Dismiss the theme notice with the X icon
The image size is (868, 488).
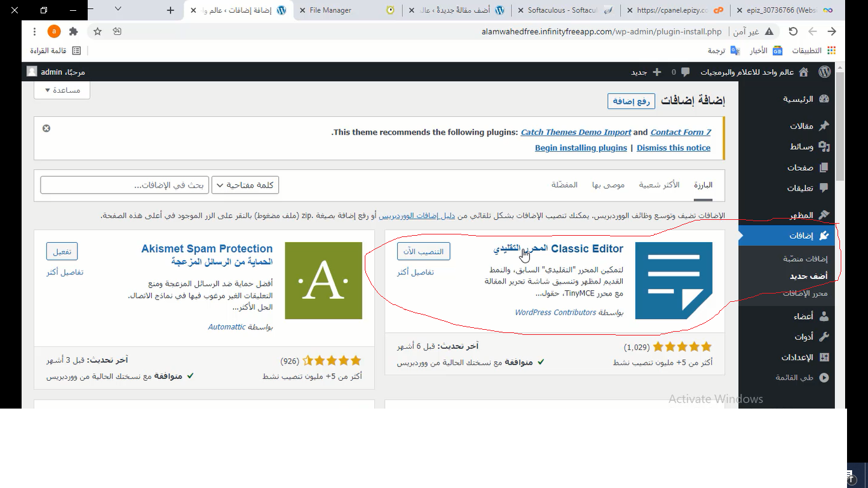point(46,128)
